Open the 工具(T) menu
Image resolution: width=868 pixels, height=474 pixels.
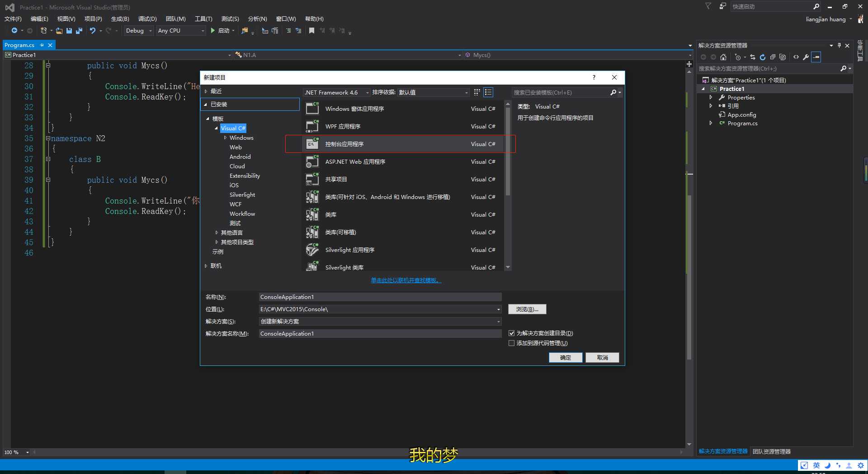click(203, 19)
